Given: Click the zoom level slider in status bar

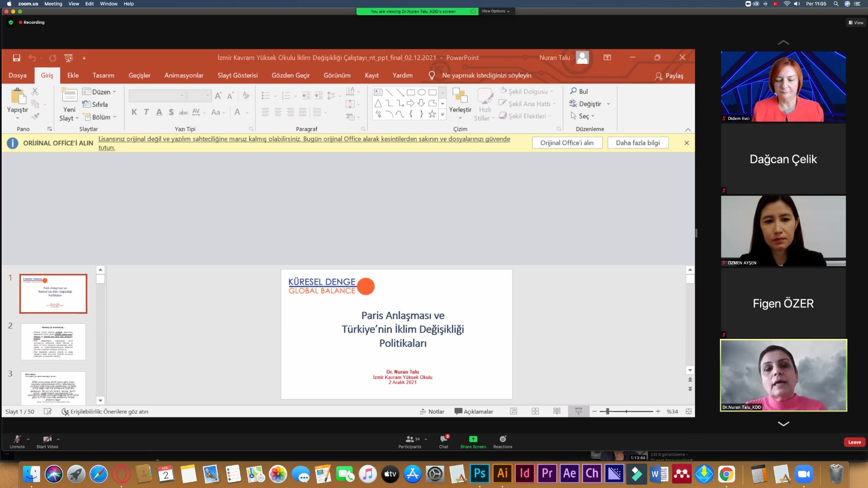Looking at the screenshot, I should pos(608,412).
